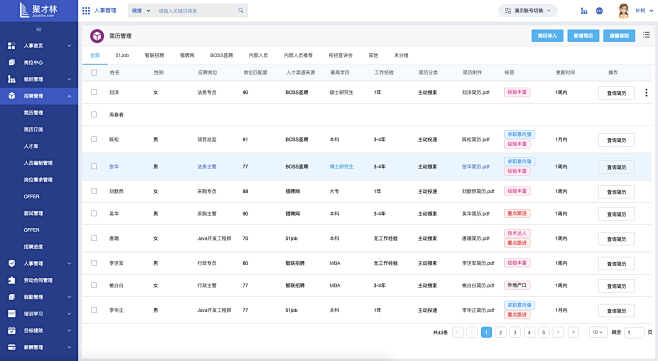
Task: Click the 人事首页 sidebar icon
Action: (x=12, y=46)
